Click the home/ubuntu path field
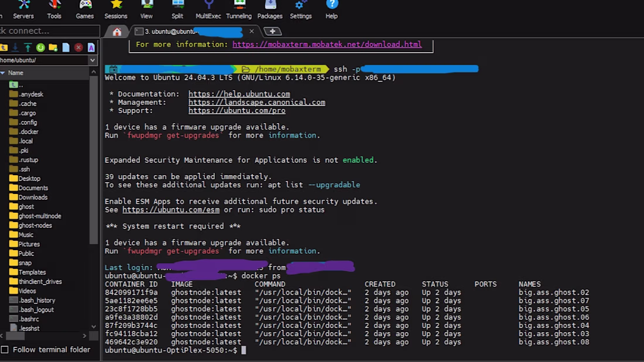644x362 pixels. [43, 60]
